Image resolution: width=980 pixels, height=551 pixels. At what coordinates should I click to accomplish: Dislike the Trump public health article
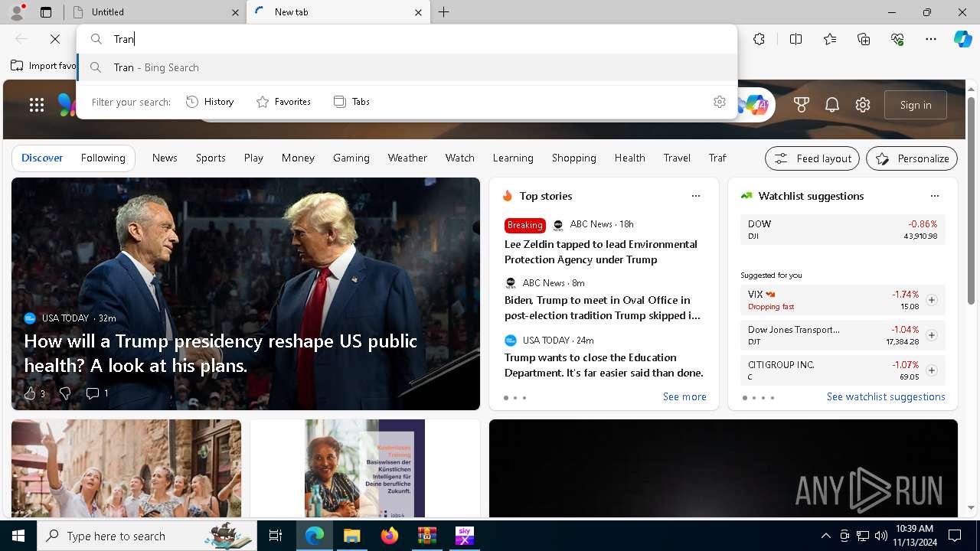tap(65, 393)
